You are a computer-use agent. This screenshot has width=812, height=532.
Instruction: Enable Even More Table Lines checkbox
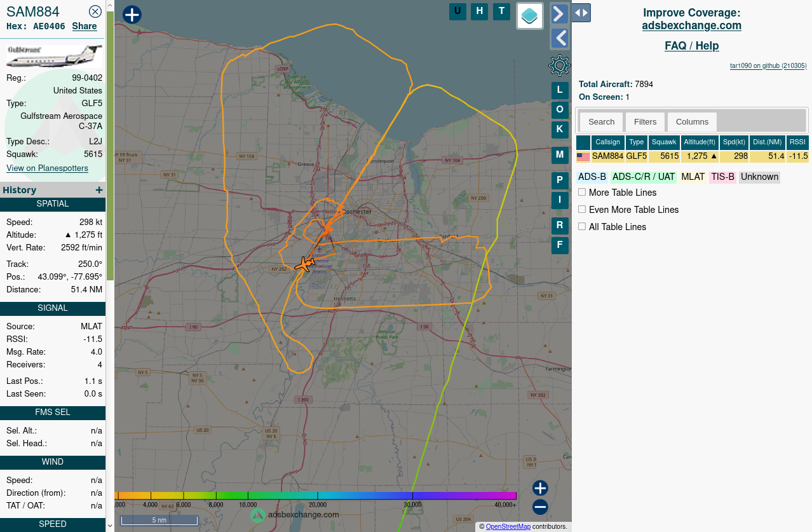click(582, 209)
